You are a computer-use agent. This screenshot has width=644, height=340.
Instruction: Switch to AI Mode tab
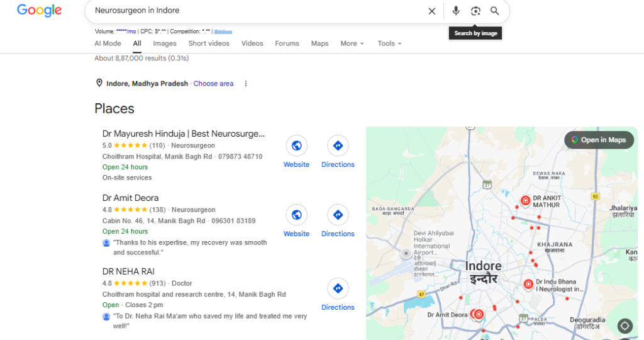tap(108, 43)
